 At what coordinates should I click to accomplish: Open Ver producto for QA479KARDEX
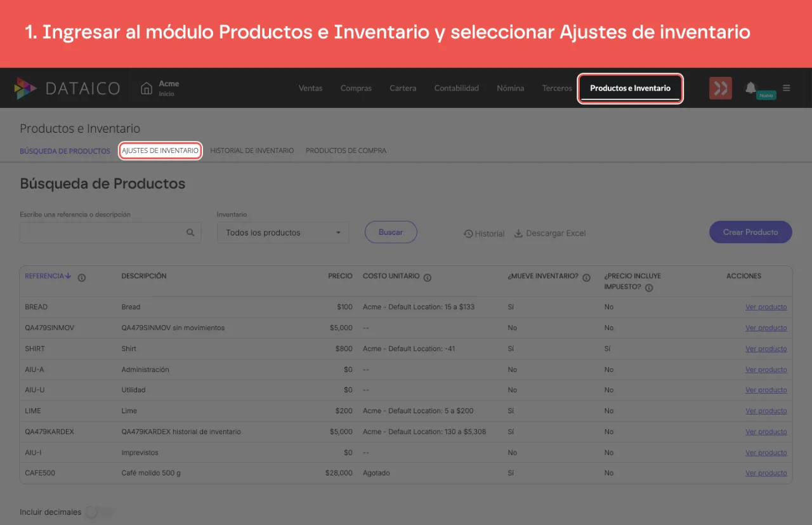tap(766, 432)
